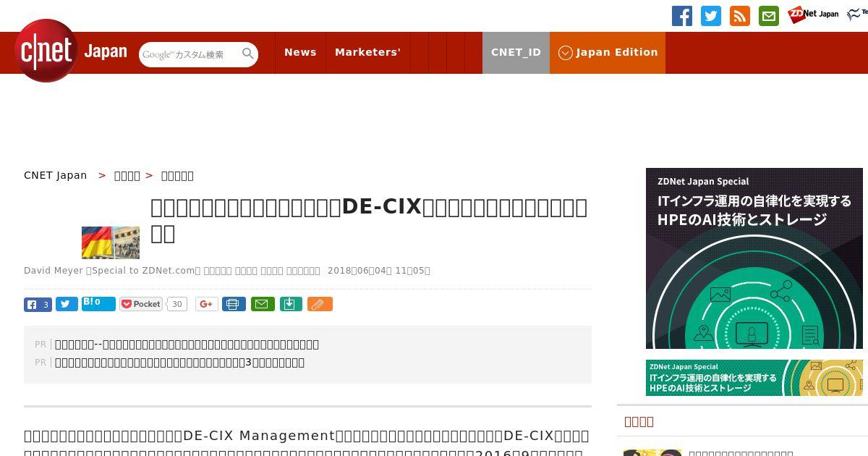Email the article using green envelope icon
The height and width of the screenshot is (456, 868).
(x=263, y=304)
